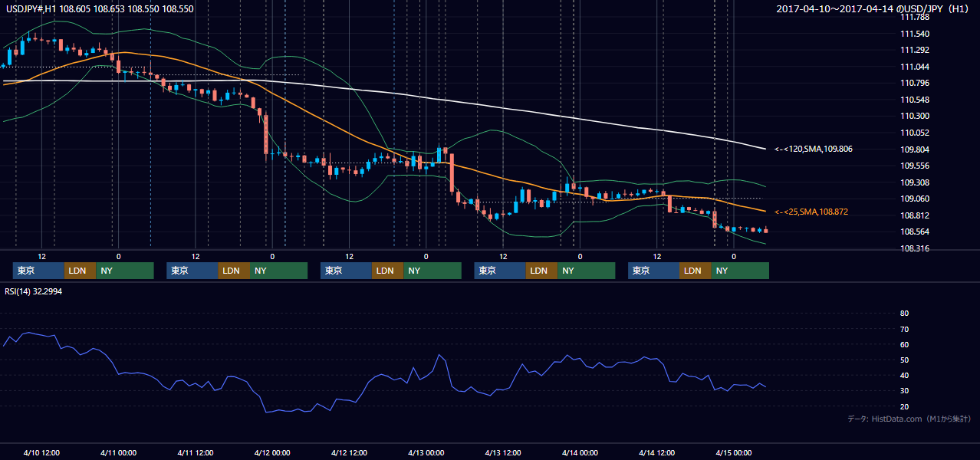Image resolution: width=980 pixels, height=460 pixels.
Task: Click the 4/11 12:00 date label
Action: pyautogui.click(x=195, y=452)
